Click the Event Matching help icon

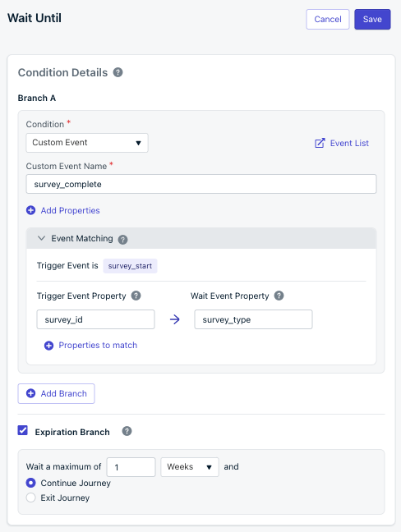123,240
